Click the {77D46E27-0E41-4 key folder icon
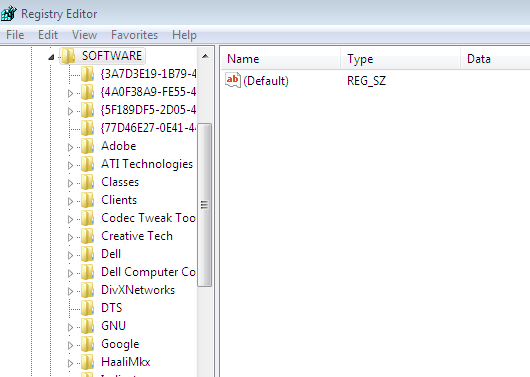Image resolution: width=530 pixels, height=377 pixels. (88, 128)
